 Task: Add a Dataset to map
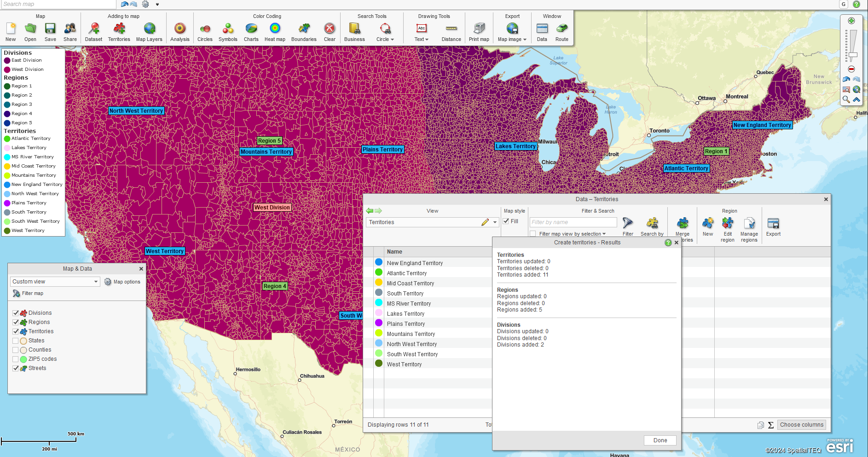pyautogui.click(x=94, y=32)
